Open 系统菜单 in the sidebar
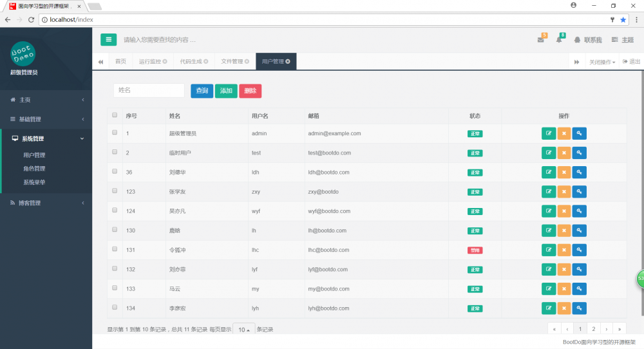This screenshot has width=644, height=349. tap(34, 182)
